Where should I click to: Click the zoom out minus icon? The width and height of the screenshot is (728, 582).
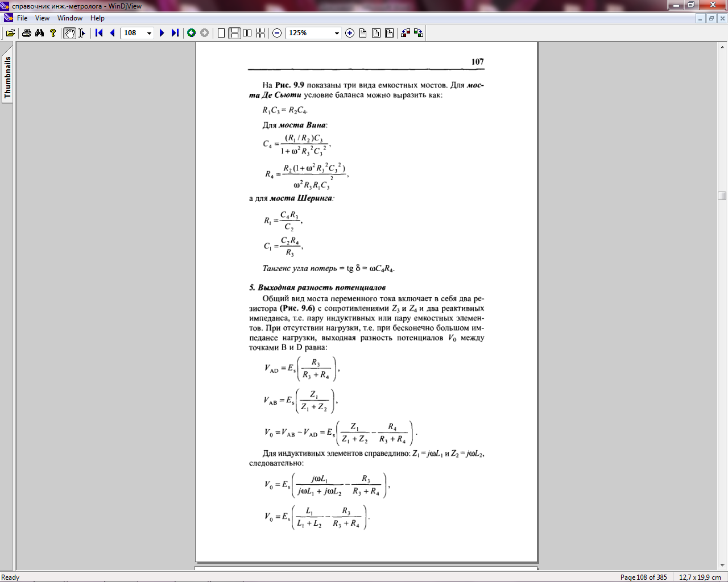[277, 33]
